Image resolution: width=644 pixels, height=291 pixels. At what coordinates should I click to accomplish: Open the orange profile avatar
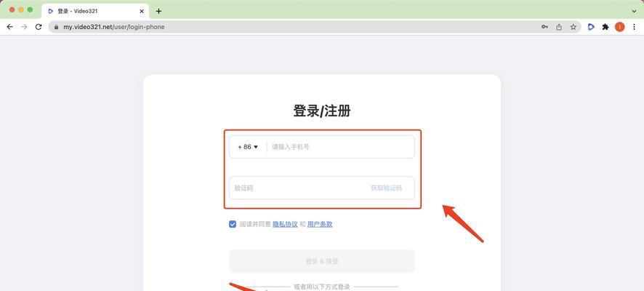tap(619, 27)
